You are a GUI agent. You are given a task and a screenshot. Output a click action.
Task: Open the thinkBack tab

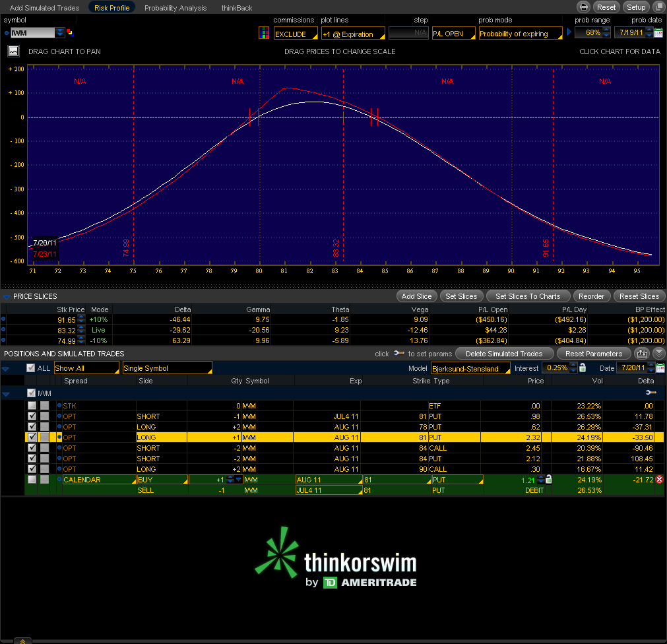236,8
